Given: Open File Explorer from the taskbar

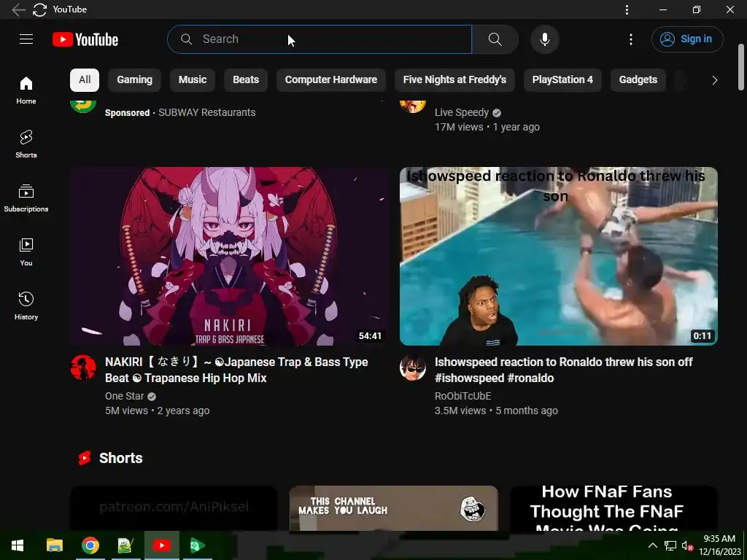Looking at the screenshot, I should pos(54,545).
